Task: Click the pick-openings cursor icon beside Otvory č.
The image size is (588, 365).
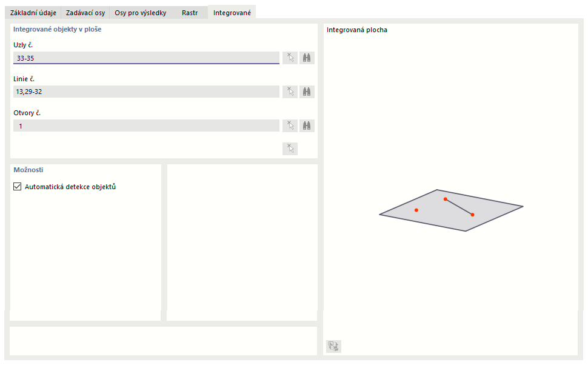Action: [290, 126]
